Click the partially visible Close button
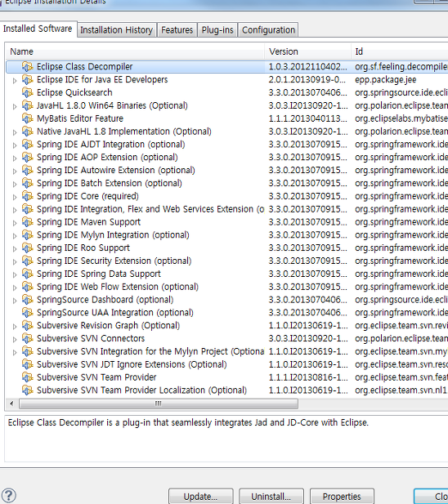The height and width of the screenshot is (504, 448). [x=431, y=497]
